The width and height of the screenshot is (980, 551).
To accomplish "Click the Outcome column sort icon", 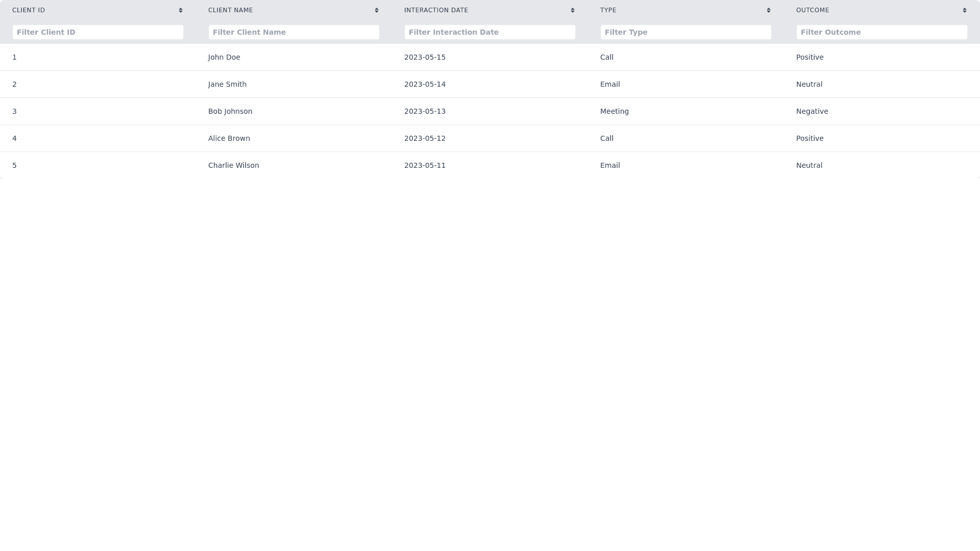I will 965,10.
